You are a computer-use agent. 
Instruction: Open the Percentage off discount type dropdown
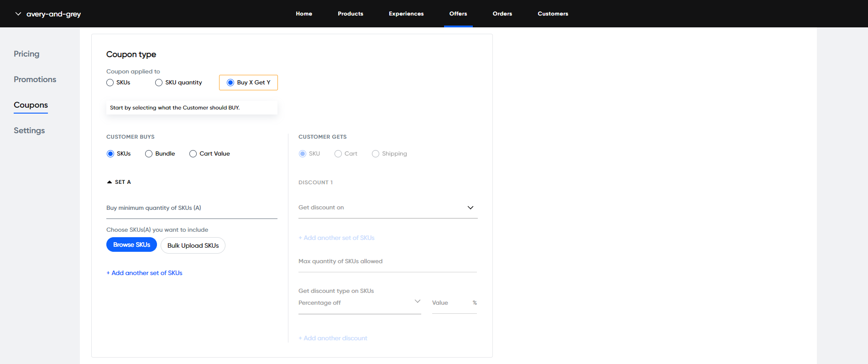pos(360,303)
